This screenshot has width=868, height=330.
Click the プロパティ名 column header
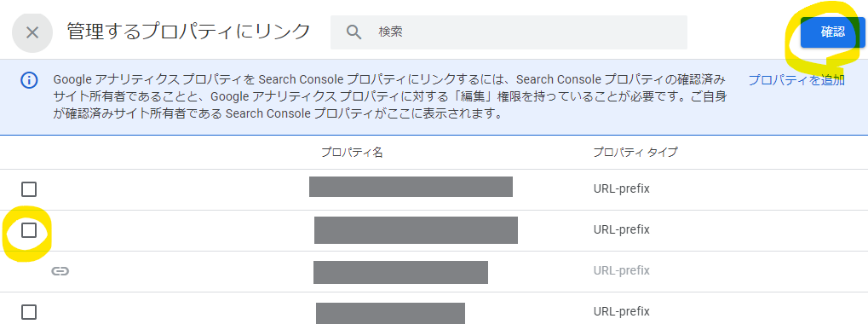pos(352,153)
